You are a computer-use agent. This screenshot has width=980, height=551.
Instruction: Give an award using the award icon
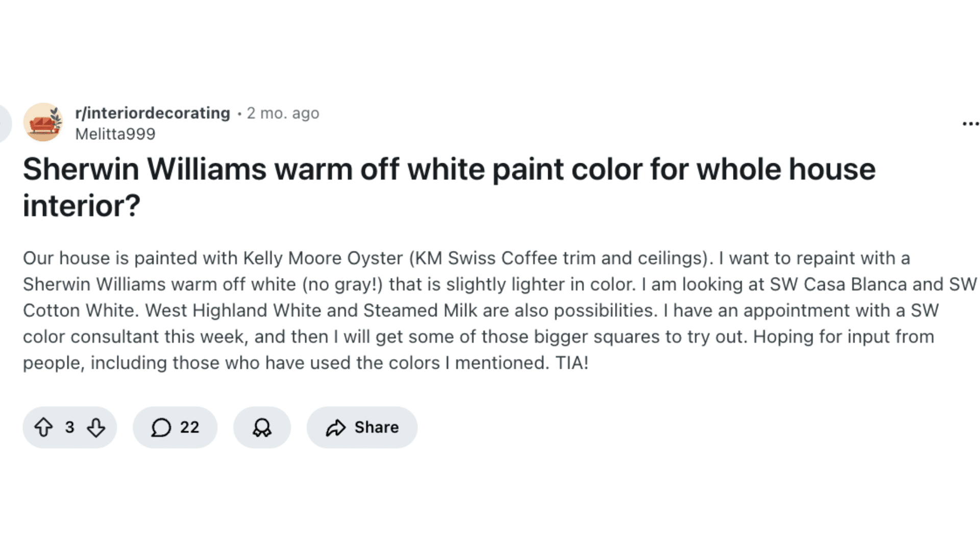(262, 428)
